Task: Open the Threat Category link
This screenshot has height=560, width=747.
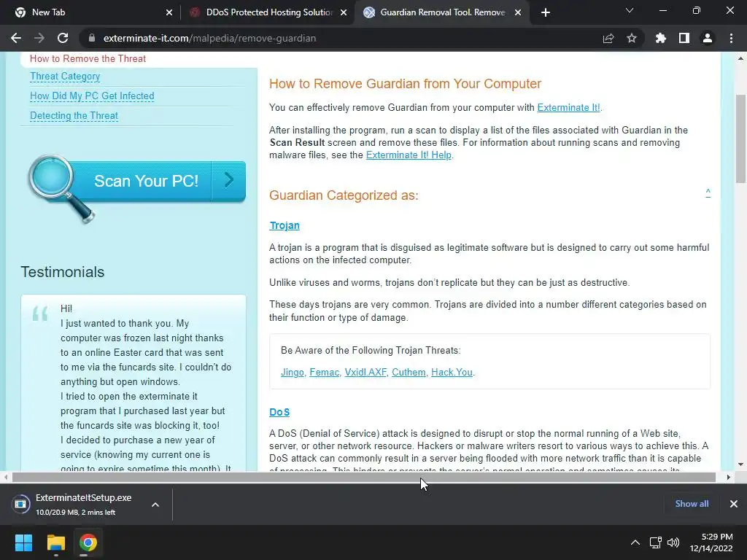Action: coord(65,76)
